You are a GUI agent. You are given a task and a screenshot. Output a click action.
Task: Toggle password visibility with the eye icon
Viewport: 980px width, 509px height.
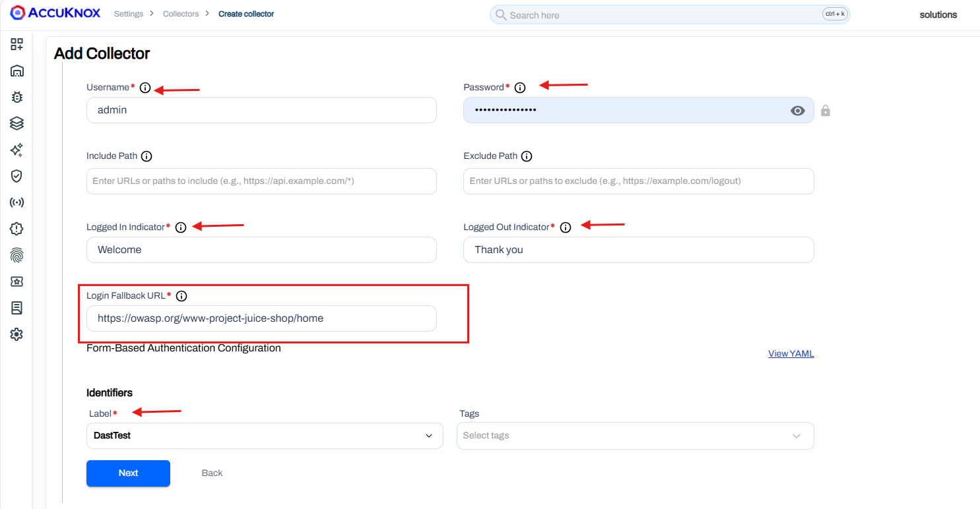tap(798, 111)
